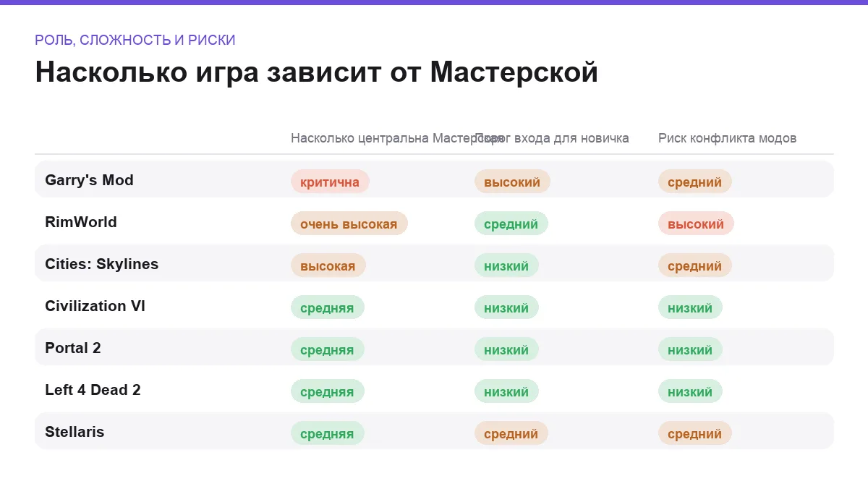The width and height of the screenshot is (868, 489).
Task: Click RimWorld's green 'средний' badge
Action: pos(511,224)
